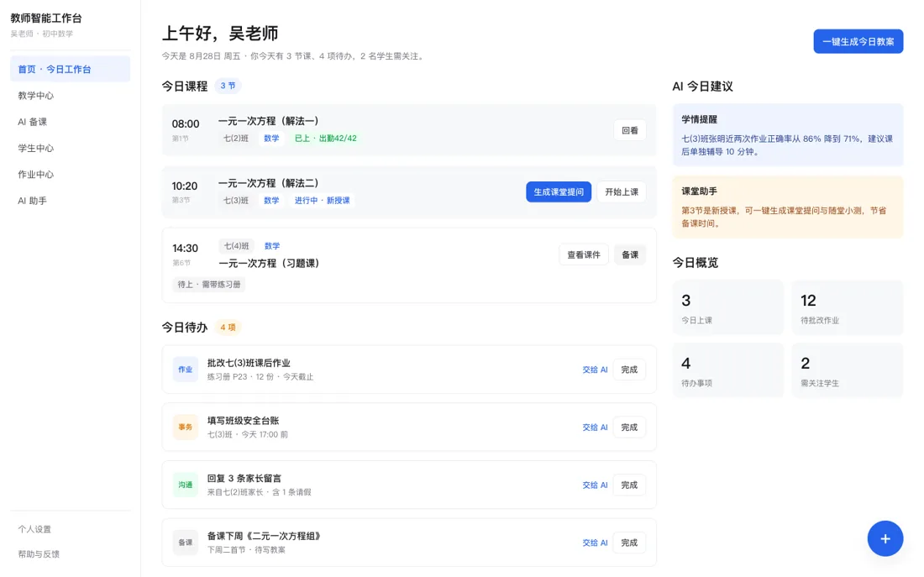Viewport: 924px width, 577px height.
Task: Click 备课 button for the 14:30 class
Action: point(629,254)
